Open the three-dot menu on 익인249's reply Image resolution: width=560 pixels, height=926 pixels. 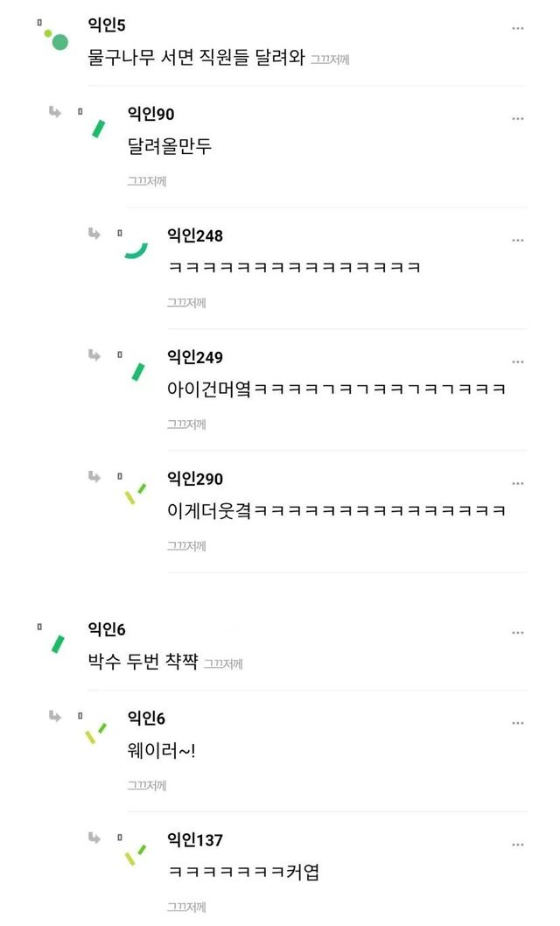coord(518,361)
